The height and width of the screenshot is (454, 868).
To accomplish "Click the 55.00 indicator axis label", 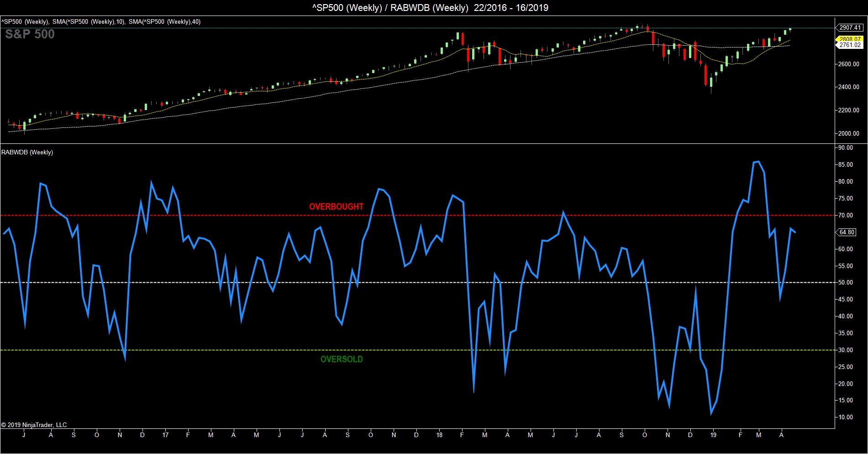I will click(846, 266).
